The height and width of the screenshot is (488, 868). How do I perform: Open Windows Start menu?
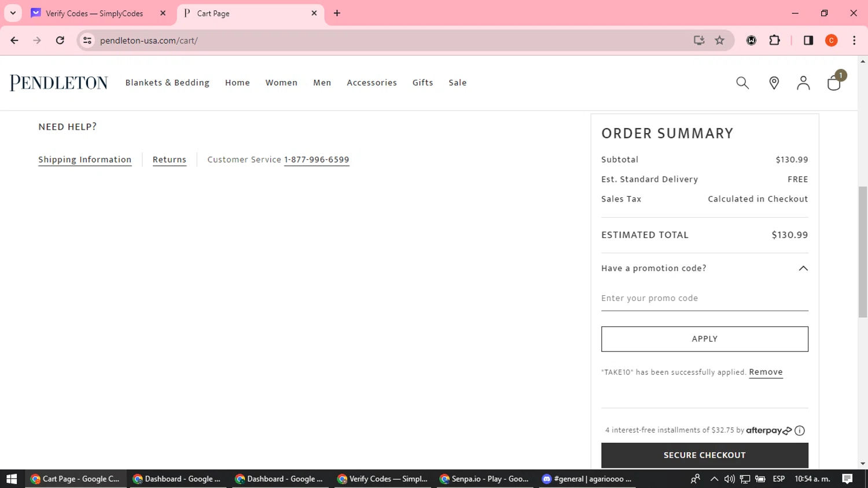point(12,479)
